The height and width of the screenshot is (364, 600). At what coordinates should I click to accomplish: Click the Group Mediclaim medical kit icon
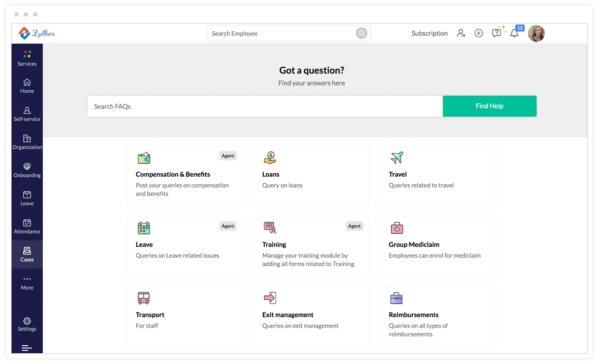tap(397, 228)
